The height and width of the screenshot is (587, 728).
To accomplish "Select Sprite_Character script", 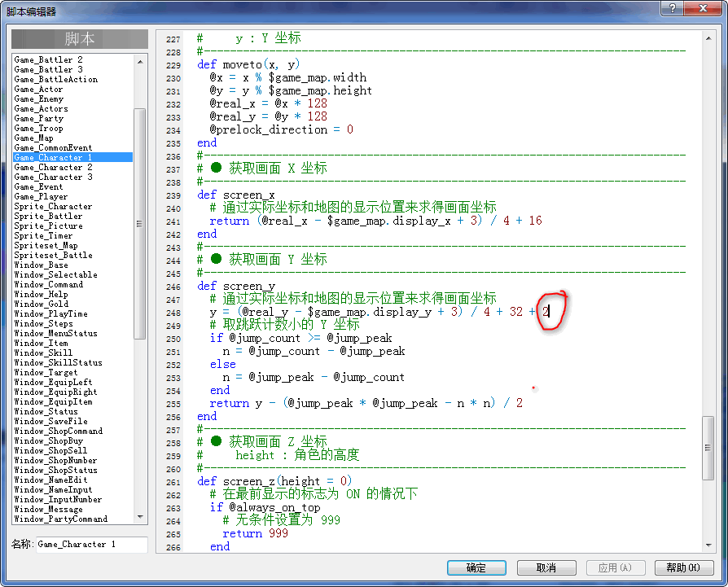I will coord(53,206).
